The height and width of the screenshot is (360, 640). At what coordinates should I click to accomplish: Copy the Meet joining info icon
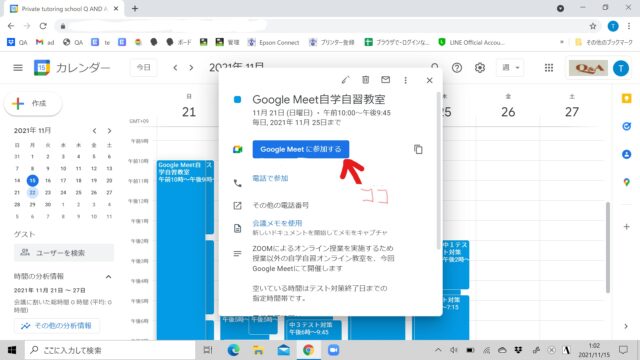pos(418,149)
